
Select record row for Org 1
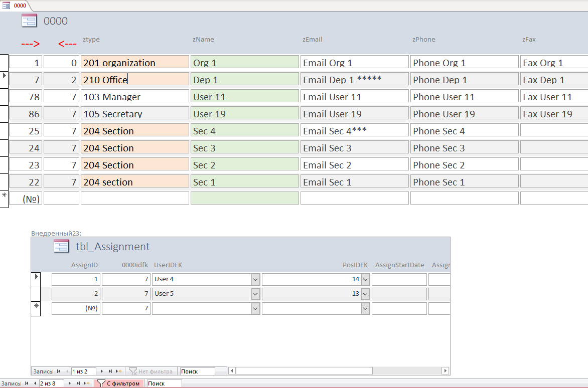point(4,62)
